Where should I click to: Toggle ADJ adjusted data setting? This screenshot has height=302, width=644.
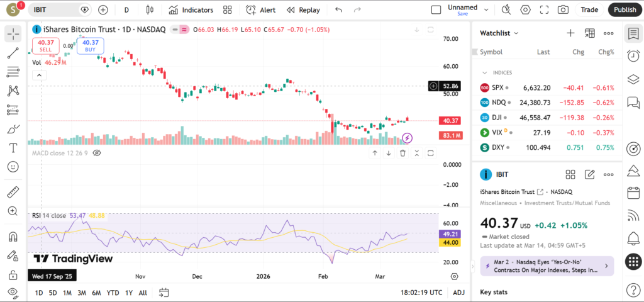[x=459, y=293]
